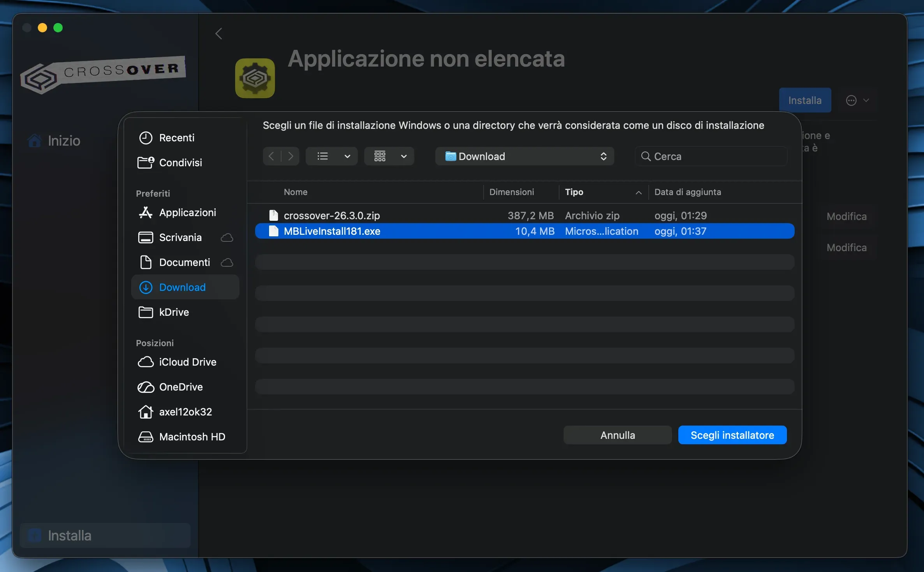Open the Download location popup menu
Viewport: 924px width, 572px height.
pos(524,157)
